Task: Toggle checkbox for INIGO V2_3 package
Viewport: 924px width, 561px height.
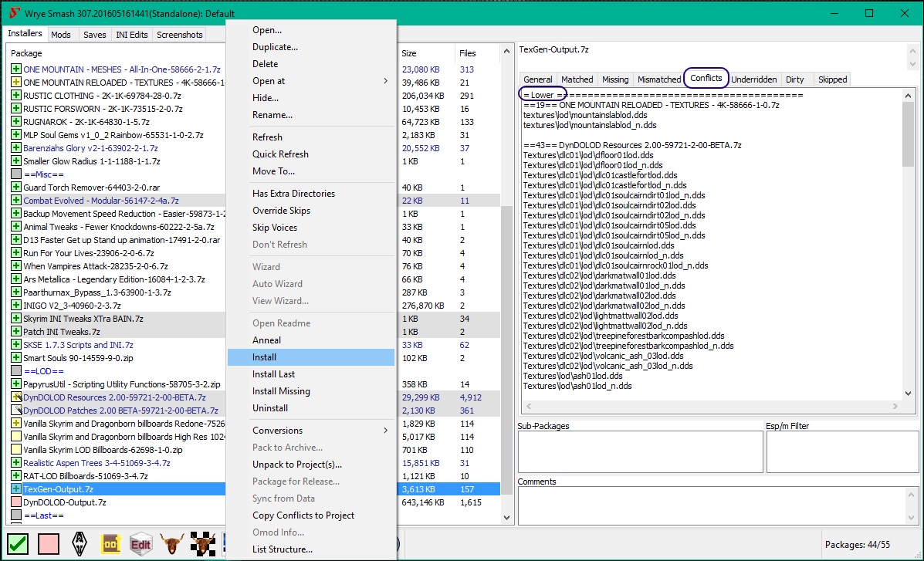Action: (x=16, y=306)
